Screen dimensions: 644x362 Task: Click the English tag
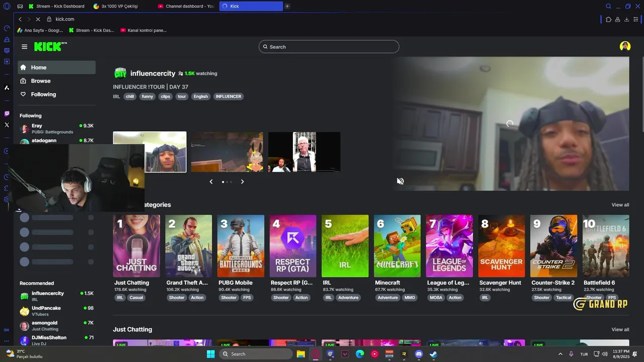[201, 97]
